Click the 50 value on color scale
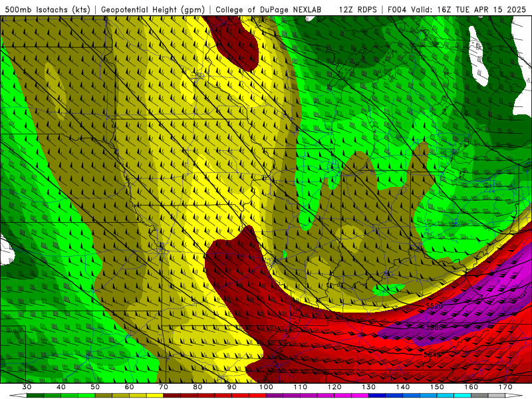This screenshot has width=532, height=399. click(95, 387)
